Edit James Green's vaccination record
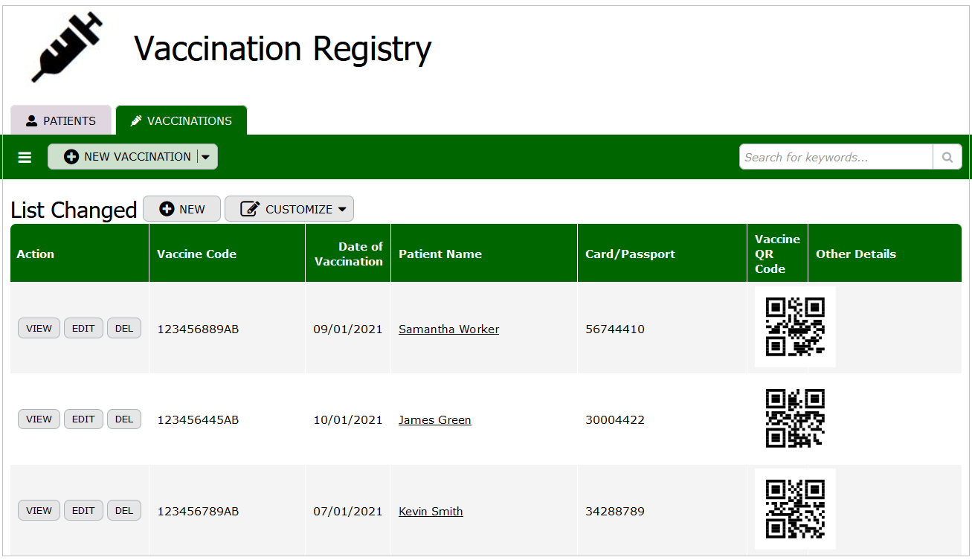 (x=83, y=419)
